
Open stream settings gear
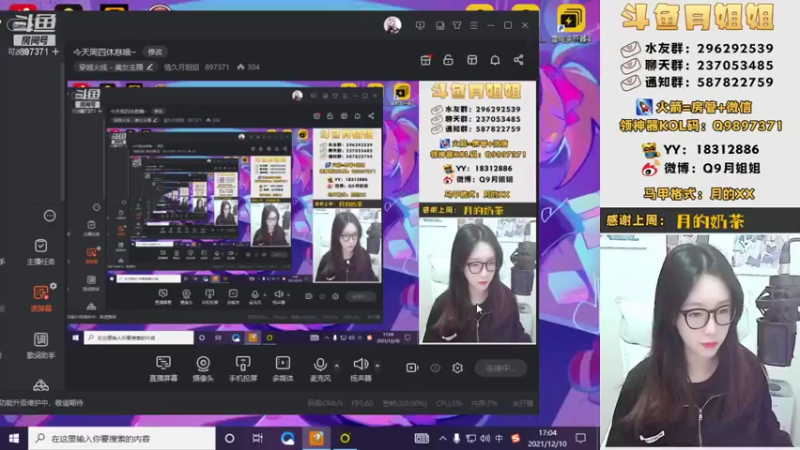[x=458, y=367]
